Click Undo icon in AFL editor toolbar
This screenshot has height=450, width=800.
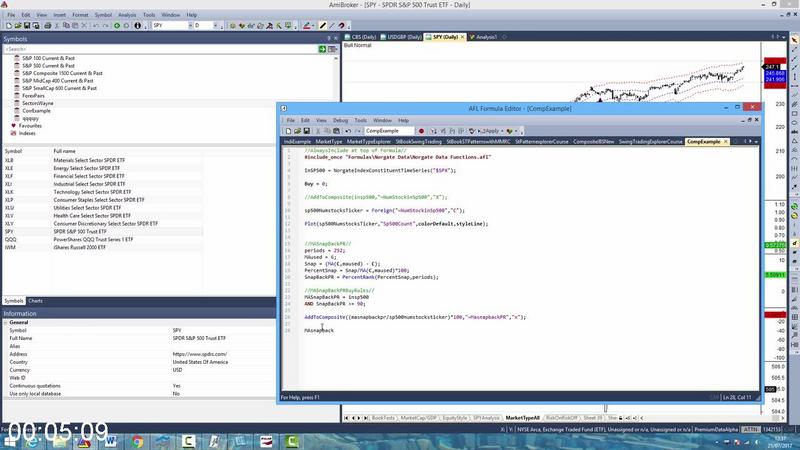coord(348,131)
